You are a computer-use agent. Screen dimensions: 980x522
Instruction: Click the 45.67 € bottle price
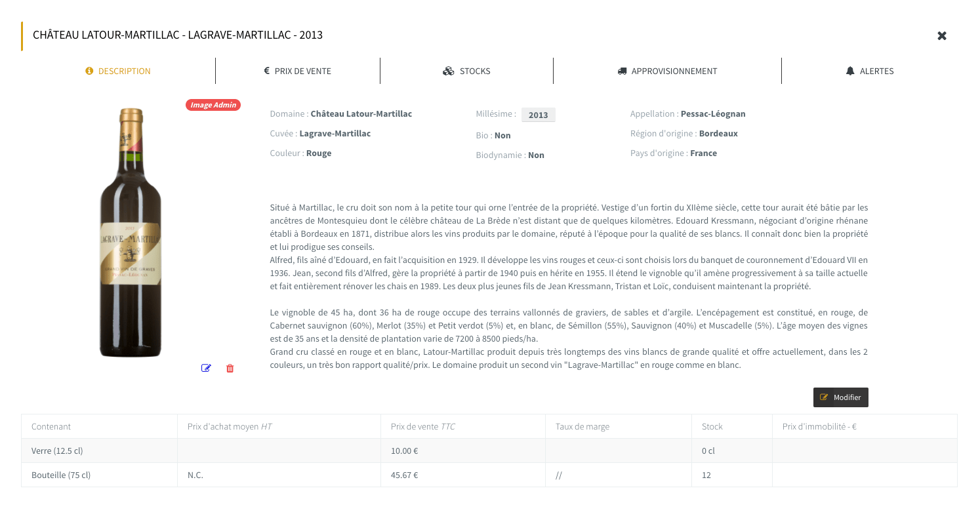click(x=404, y=475)
